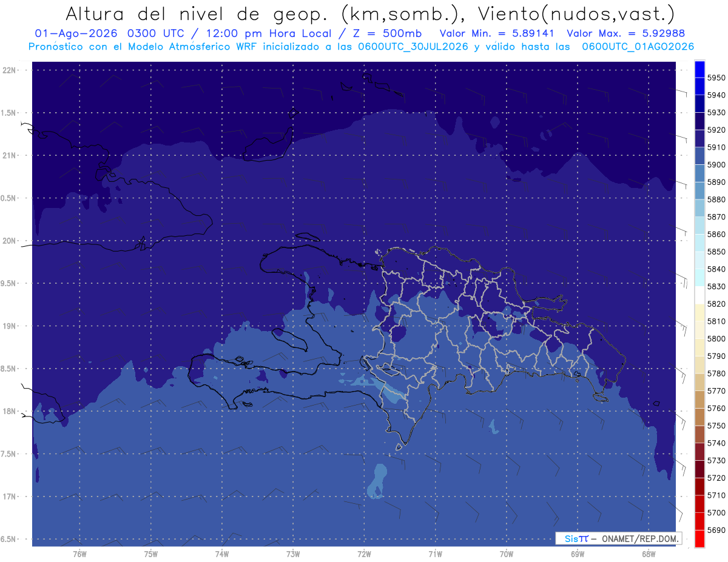Click the 5730 colorbar label
The width and height of the screenshot is (728, 562).
(x=716, y=460)
